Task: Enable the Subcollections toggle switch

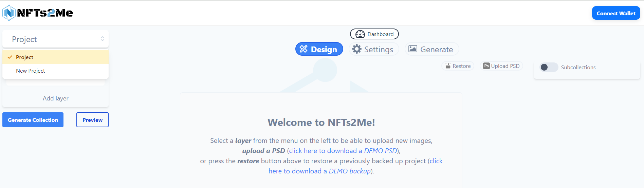Action: [549, 67]
